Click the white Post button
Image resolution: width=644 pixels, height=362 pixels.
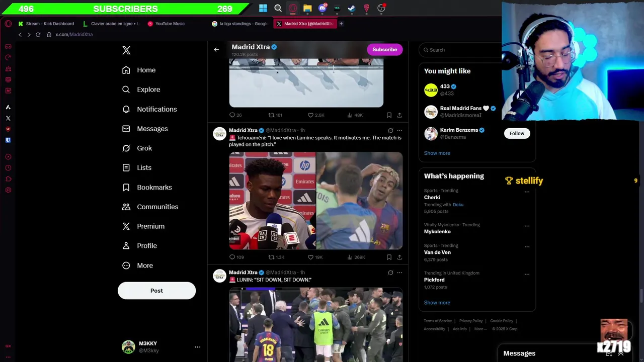click(x=156, y=291)
